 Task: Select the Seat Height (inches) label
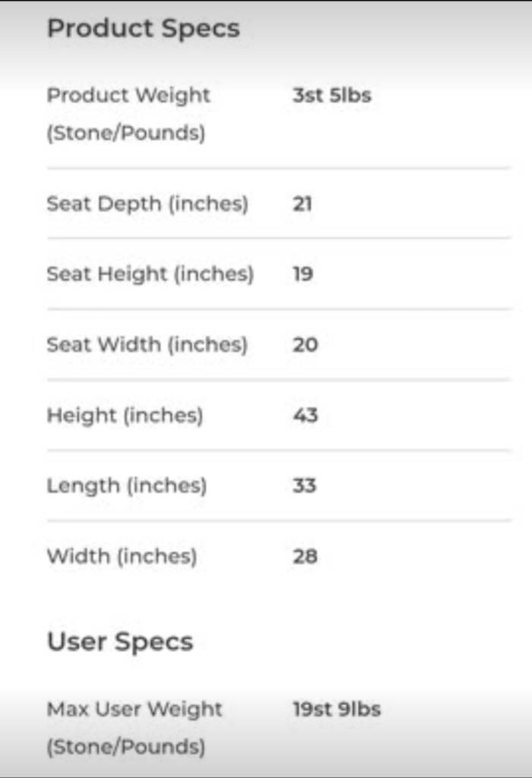[x=150, y=274]
